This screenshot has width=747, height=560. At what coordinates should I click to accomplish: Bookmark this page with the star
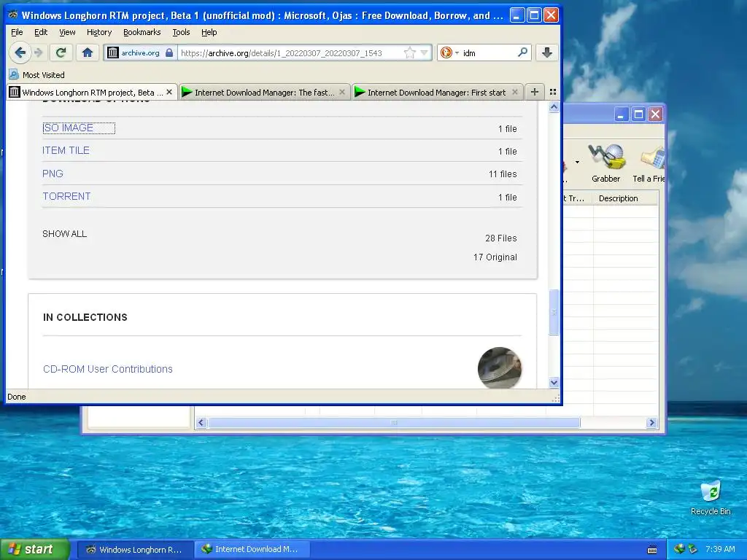[409, 52]
